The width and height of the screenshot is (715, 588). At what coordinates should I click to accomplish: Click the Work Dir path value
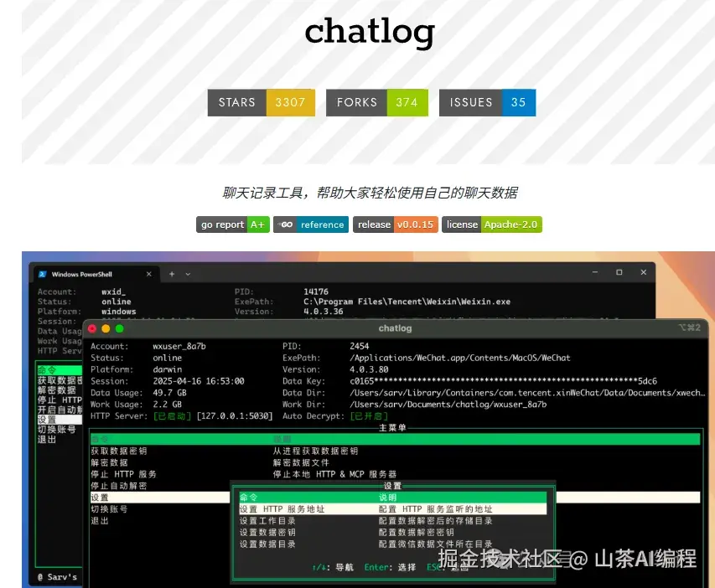[x=448, y=405]
